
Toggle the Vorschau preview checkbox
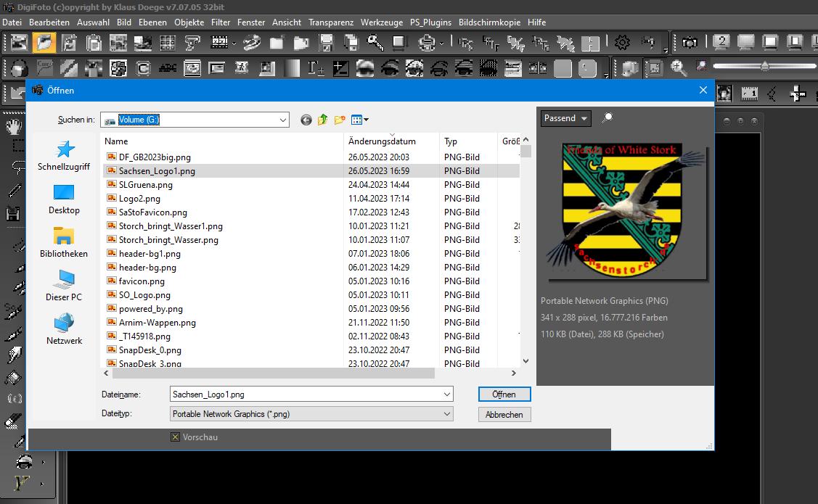pos(176,437)
